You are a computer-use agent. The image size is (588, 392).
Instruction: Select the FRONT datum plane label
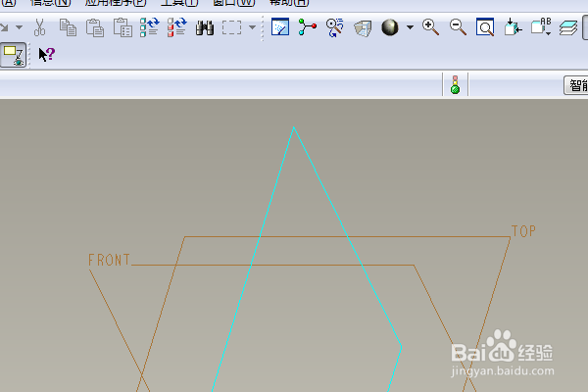(x=109, y=260)
